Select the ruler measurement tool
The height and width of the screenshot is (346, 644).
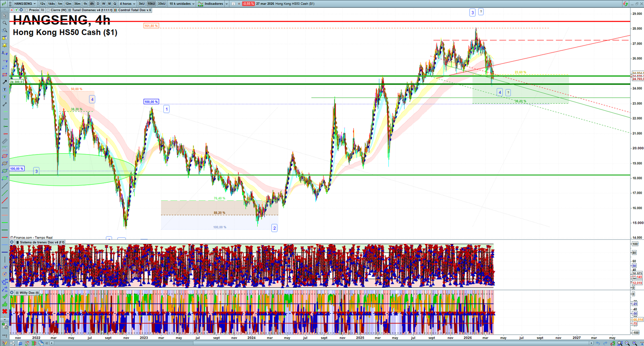(x=4, y=141)
